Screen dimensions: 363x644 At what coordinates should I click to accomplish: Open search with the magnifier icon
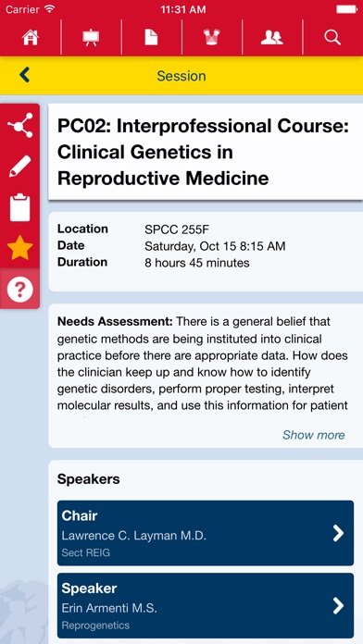coord(332,37)
